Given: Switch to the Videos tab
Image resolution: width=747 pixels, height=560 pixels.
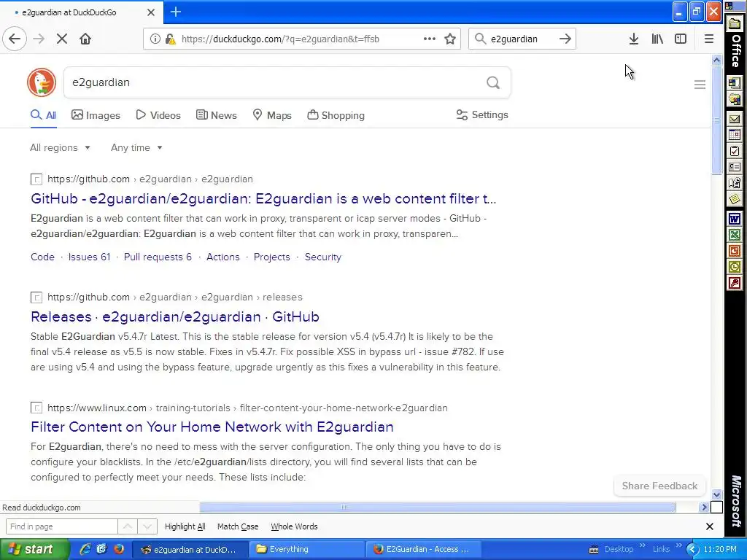Looking at the screenshot, I should (x=158, y=115).
